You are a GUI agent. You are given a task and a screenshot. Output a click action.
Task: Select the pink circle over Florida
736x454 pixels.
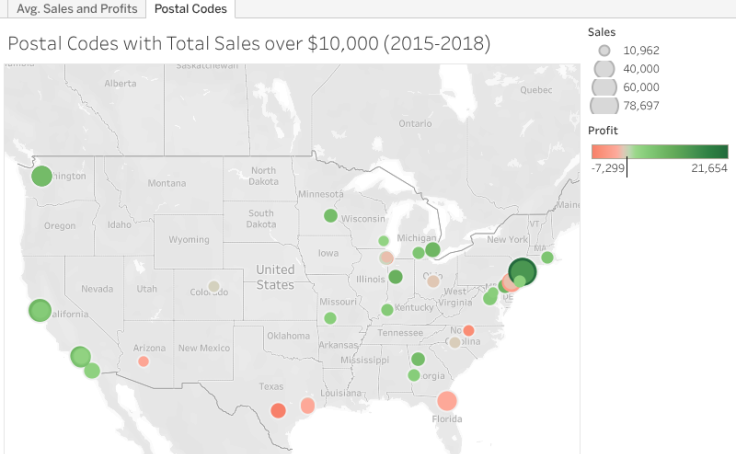tap(446, 402)
